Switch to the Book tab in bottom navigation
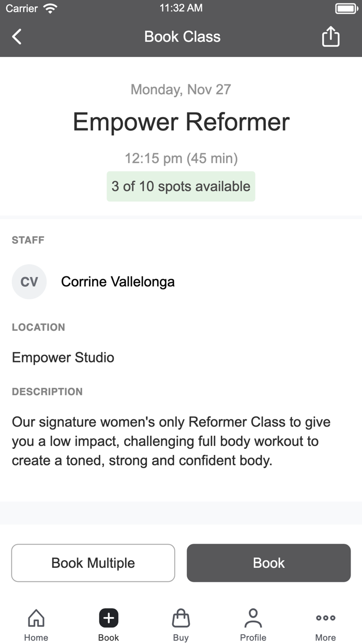 tap(108, 624)
